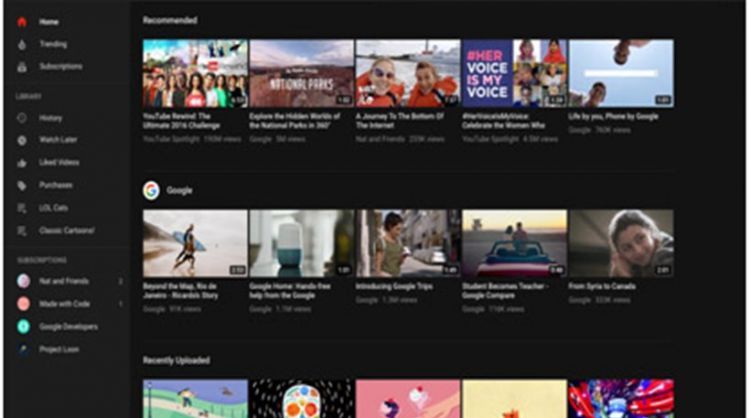Go to the Made with Code channel
This screenshot has height=418, width=750.
(x=62, y=303)
